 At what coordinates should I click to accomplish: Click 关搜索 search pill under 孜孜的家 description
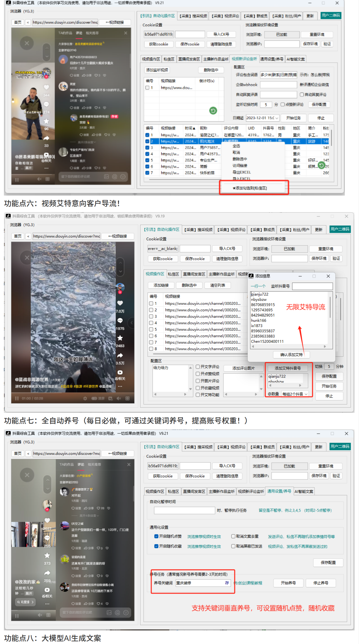pyautogui.click(x=25, y=602)
